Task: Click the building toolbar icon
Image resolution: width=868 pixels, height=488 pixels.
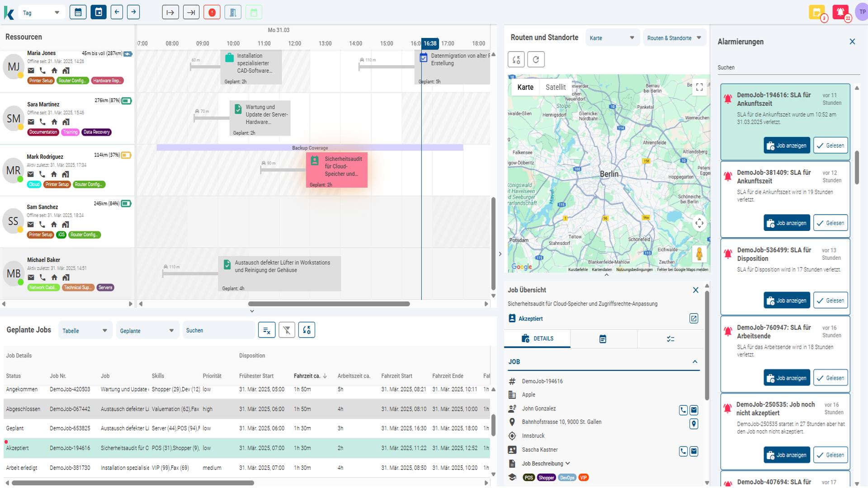Action: coord(233,12)
